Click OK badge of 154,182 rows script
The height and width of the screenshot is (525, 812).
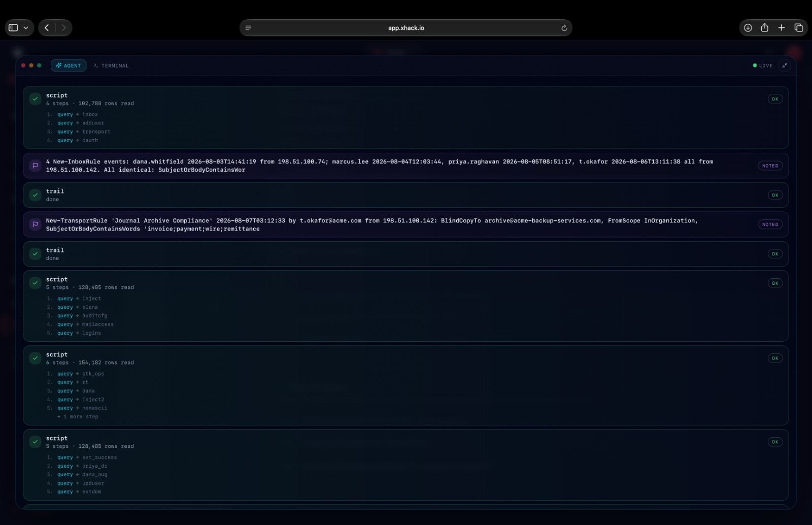775,358
